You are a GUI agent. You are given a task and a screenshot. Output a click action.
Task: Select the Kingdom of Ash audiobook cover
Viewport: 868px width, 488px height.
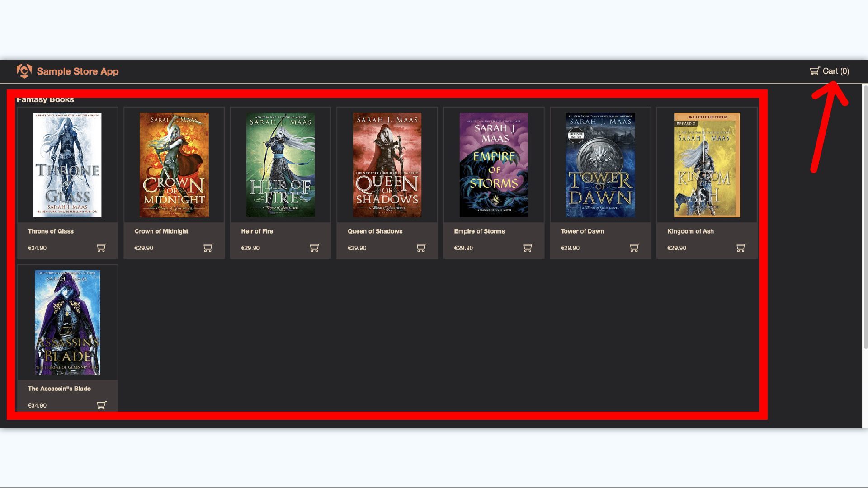pos(707,165)
